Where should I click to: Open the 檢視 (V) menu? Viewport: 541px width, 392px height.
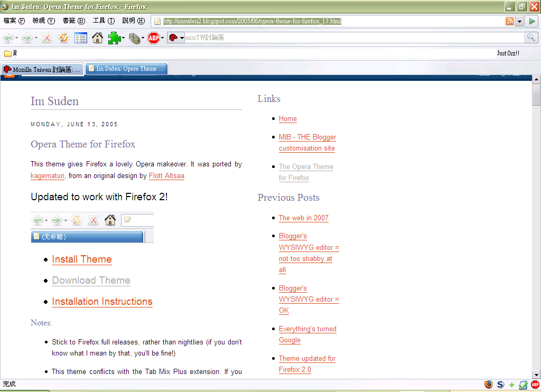(44, 21)
